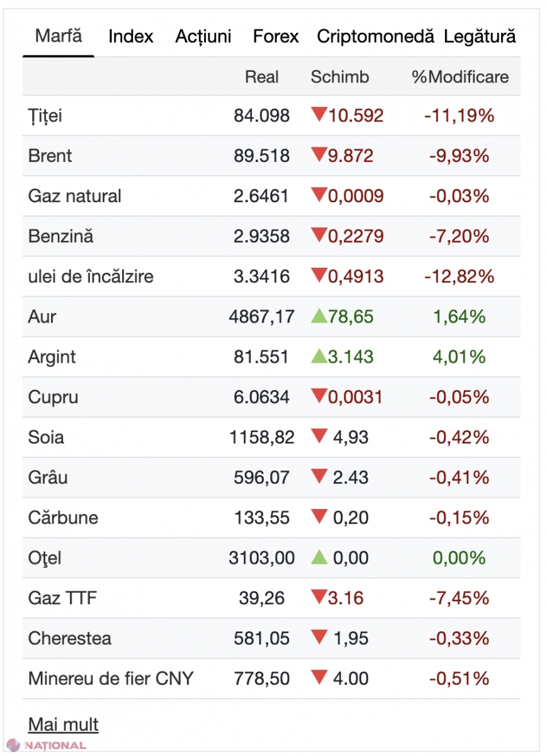The image size is (547, 756).
Task: Click the green up arrow in Argint row
Action: coord(319,356)
